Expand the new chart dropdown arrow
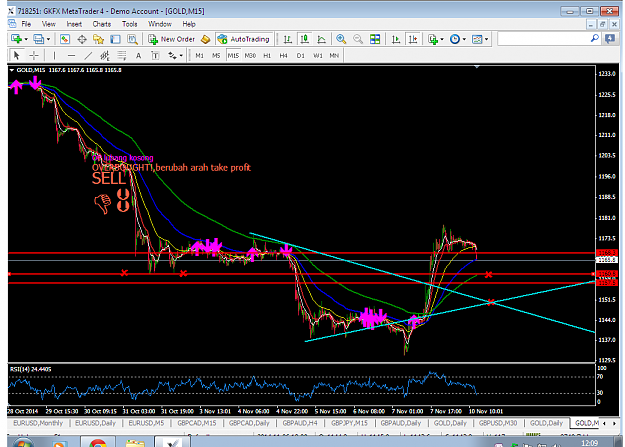Image resolution: width=625 pixels, height=447 pixels. coord(26,39)
